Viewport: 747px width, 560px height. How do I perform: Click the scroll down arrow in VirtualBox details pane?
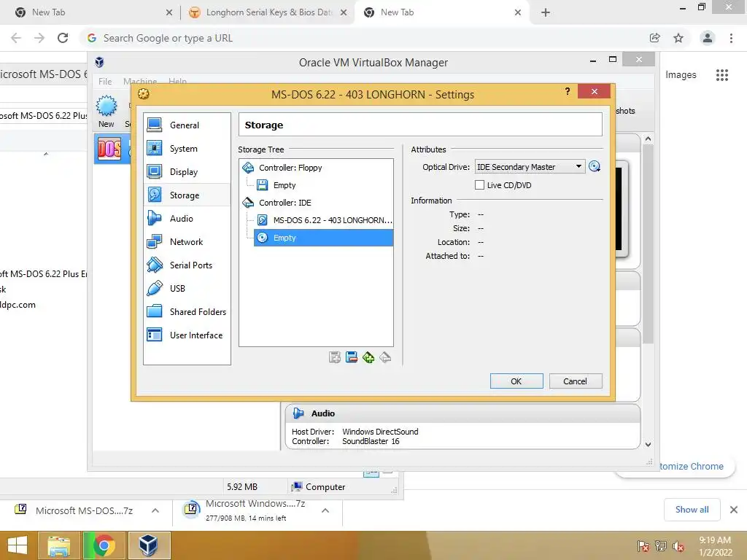coord(648,444)
